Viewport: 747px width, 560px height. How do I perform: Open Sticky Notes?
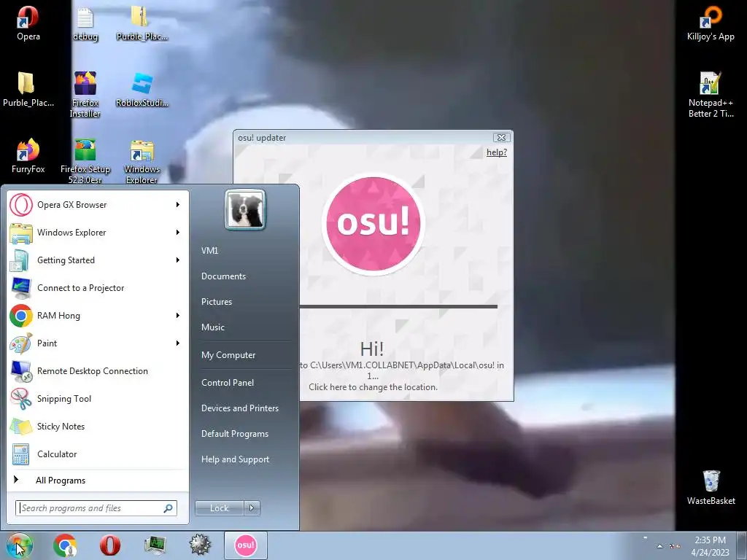tap(98, 426)
